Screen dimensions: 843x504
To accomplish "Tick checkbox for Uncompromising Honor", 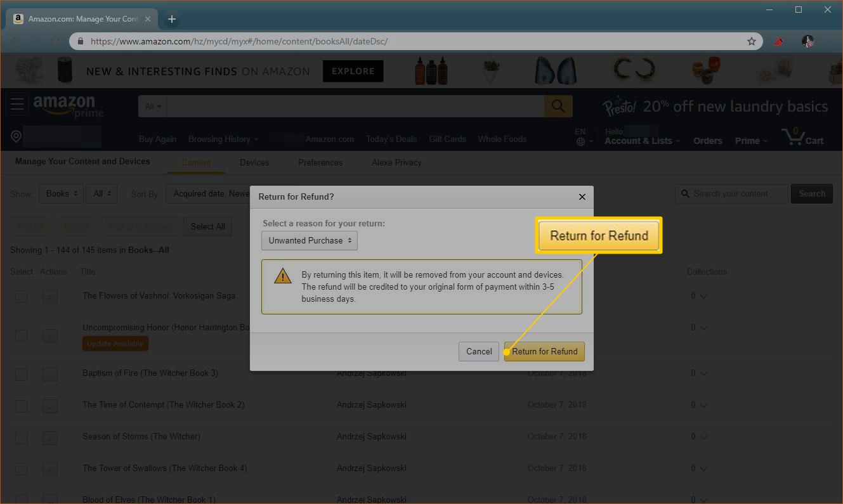I will click(22, 335).
